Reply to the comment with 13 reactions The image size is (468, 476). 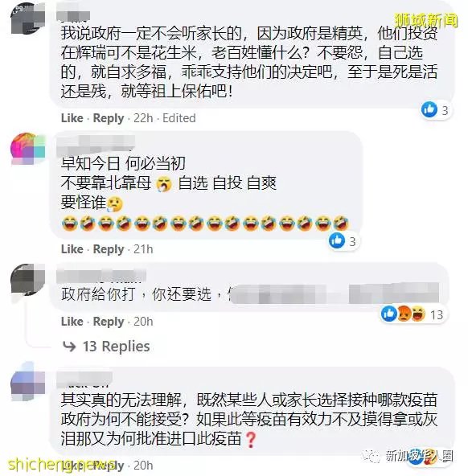coord(109,322)
